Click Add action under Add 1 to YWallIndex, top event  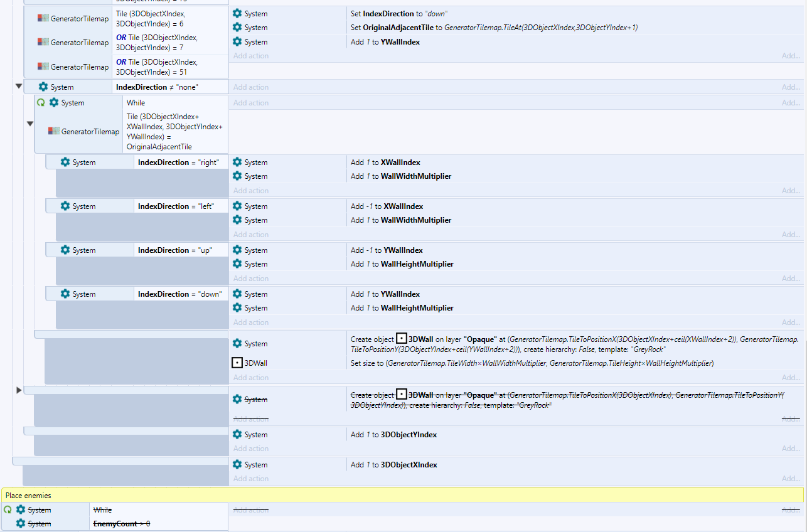tap(251, 56)
